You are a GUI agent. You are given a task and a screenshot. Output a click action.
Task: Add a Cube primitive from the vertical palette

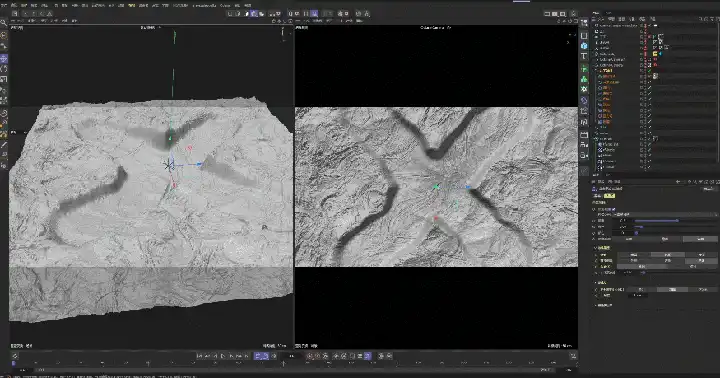coord(584,46)
